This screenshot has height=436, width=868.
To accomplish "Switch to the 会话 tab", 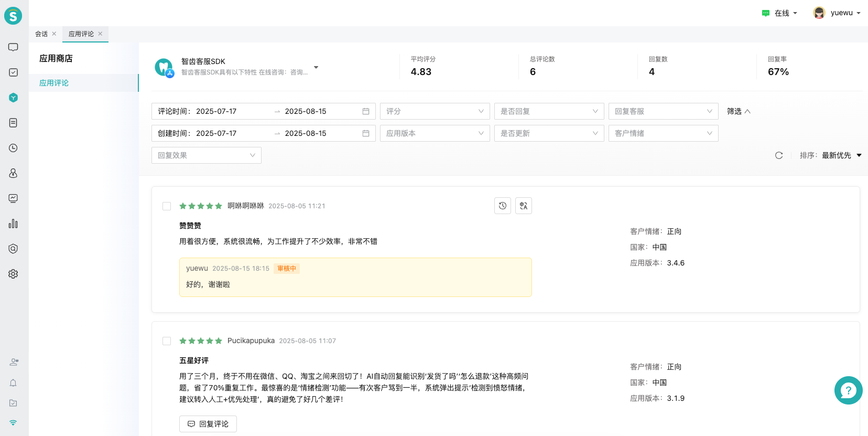I will tap(41, 34).
